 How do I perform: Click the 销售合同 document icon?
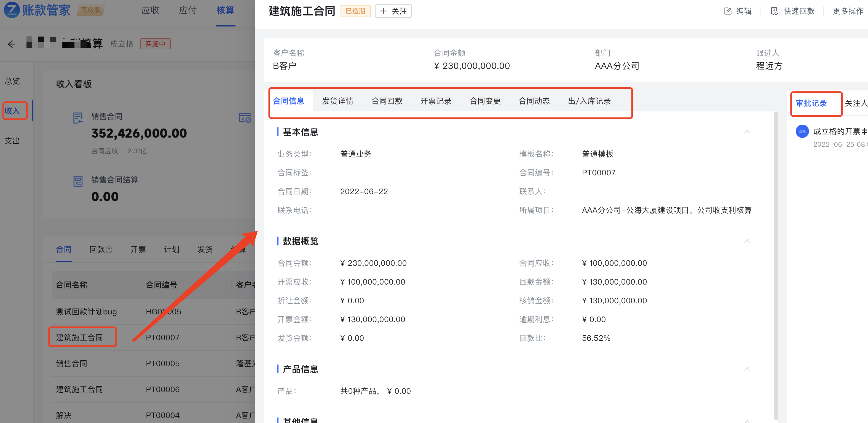(78, 118)
